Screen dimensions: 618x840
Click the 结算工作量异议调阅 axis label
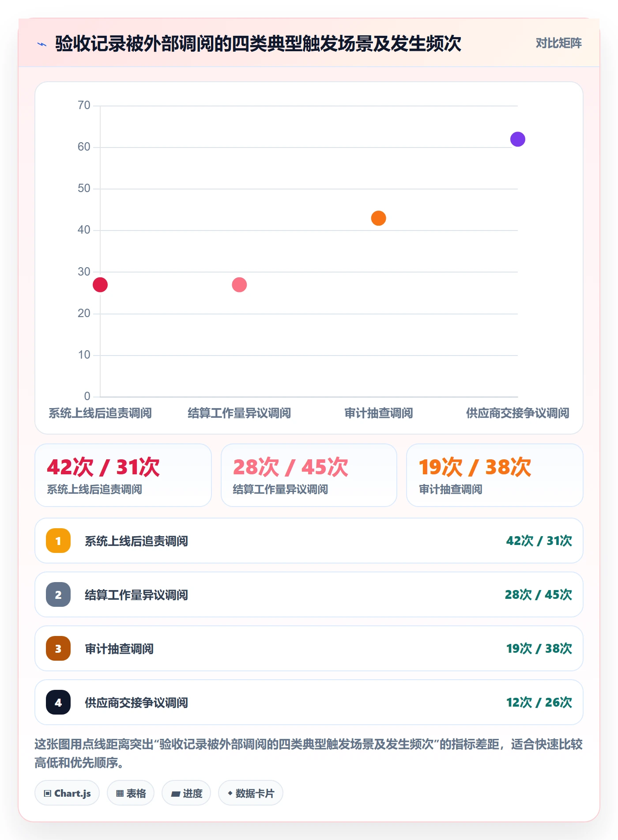[x=239, y=413]
